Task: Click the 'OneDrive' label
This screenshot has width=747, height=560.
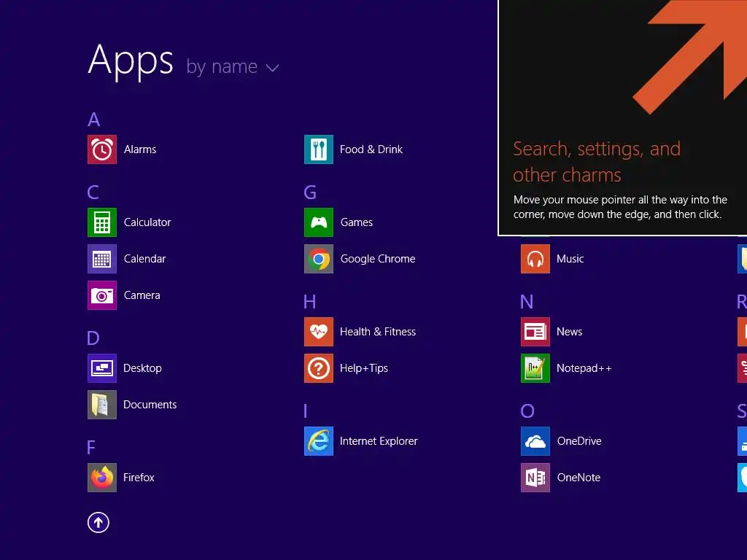Action: (579, 441)
